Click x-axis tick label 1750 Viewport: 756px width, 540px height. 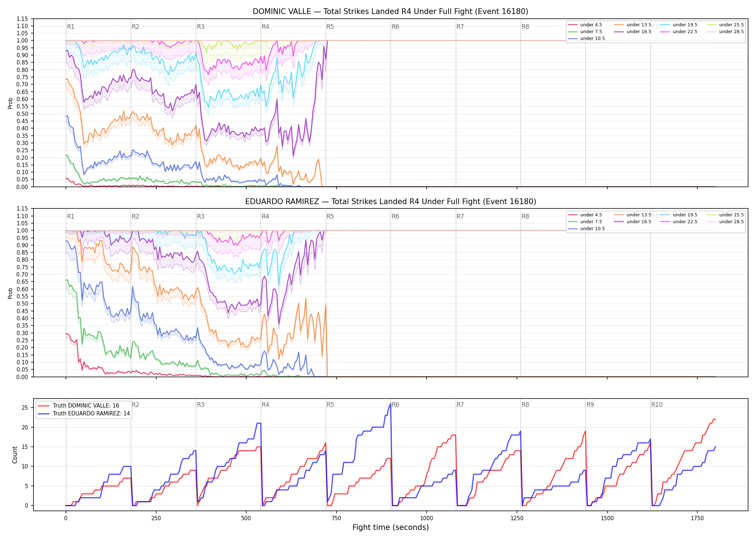tap(697, 518)
